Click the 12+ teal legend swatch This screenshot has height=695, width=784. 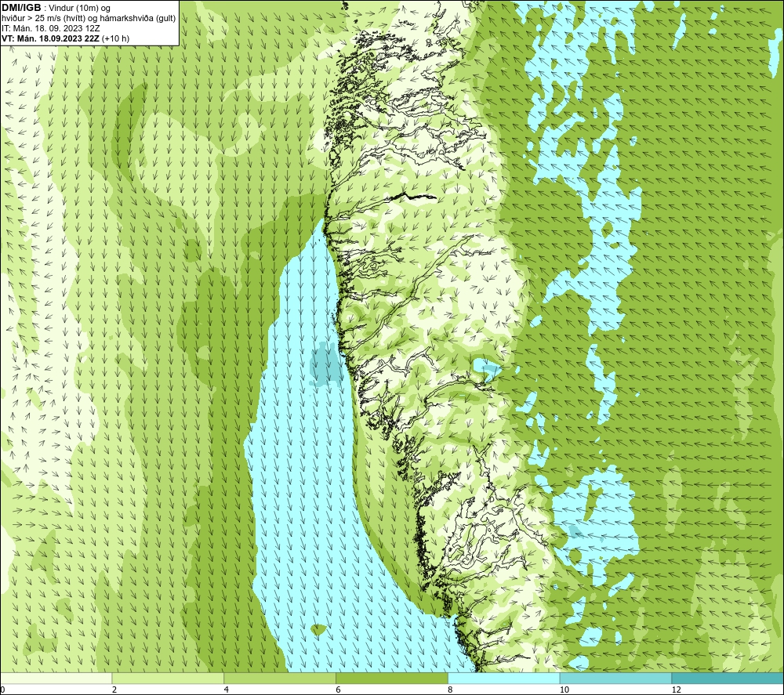728,678
